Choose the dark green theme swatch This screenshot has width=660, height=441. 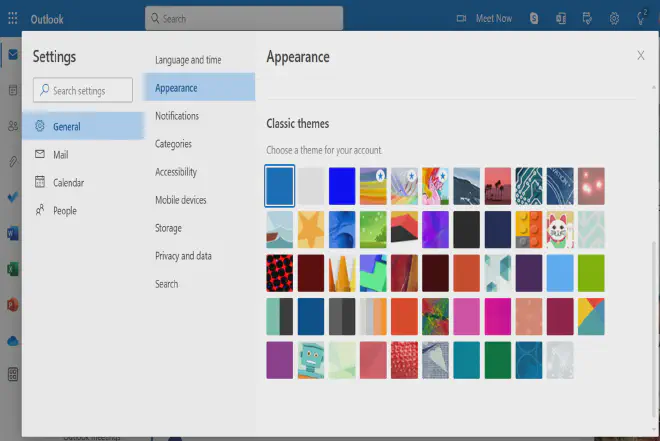pos(498,360)
